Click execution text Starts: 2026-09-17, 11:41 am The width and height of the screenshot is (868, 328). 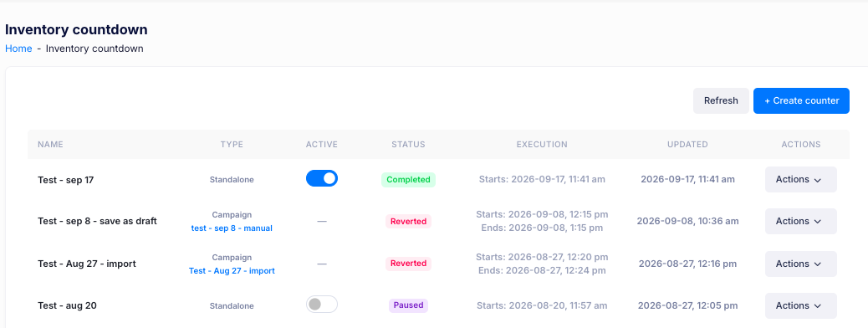pyautogui.click(x=542, y=180)
